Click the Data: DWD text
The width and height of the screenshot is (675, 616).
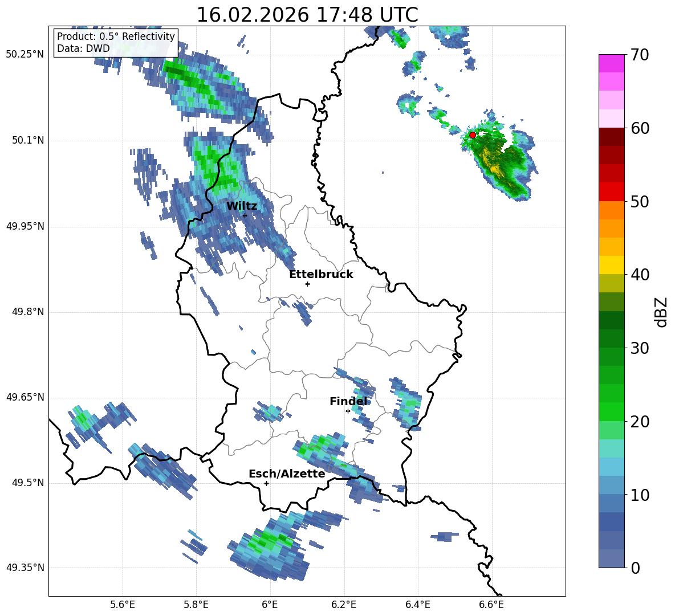(83, 48)
